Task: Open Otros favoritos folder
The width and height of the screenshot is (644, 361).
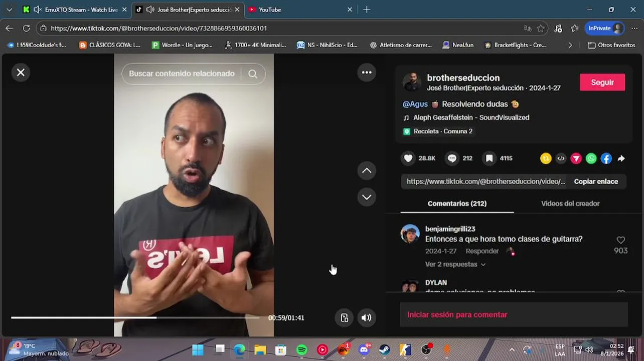Action: [x=611, y=45]
